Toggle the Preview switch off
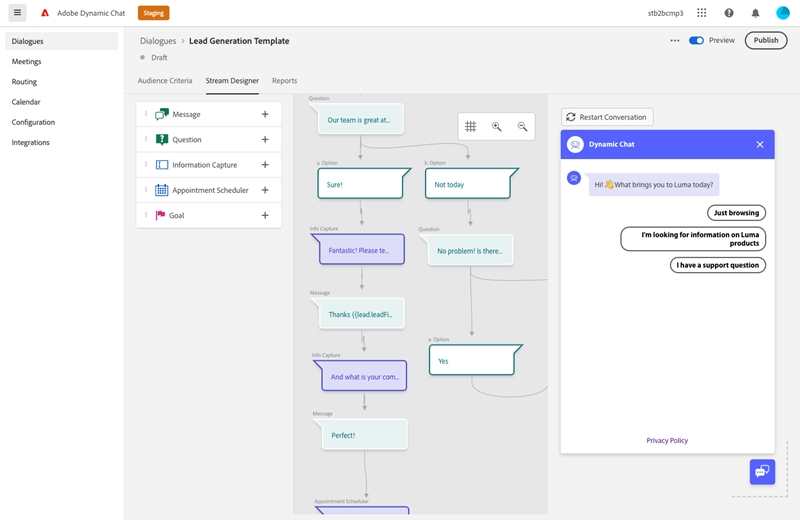 pos(696,40)
